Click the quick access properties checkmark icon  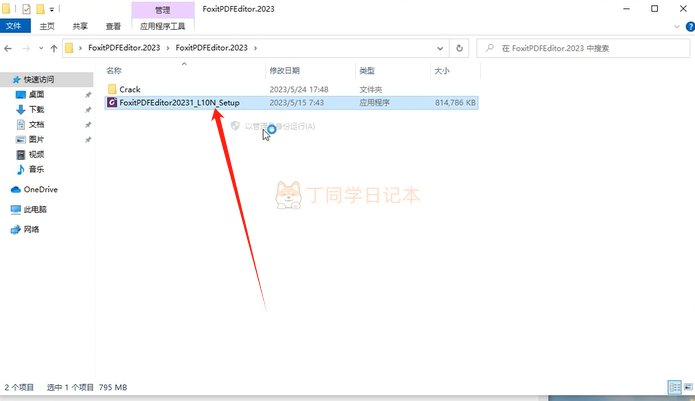26,8
